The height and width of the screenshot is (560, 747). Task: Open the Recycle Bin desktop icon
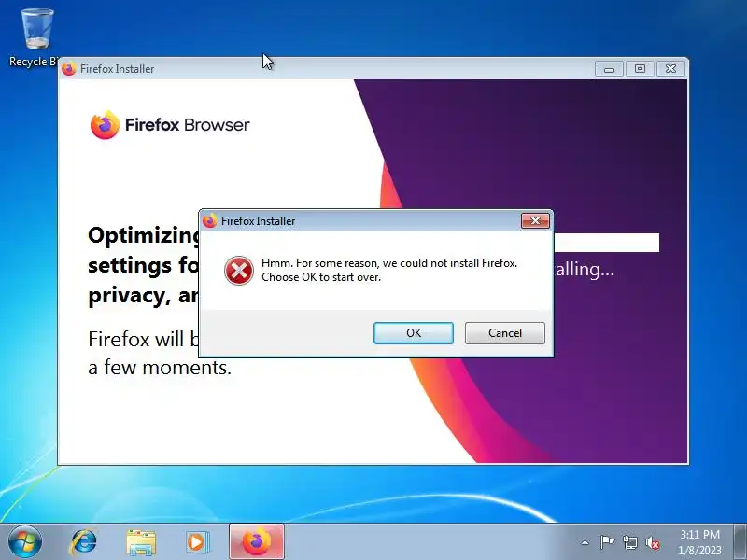click(x=35, y=38)
